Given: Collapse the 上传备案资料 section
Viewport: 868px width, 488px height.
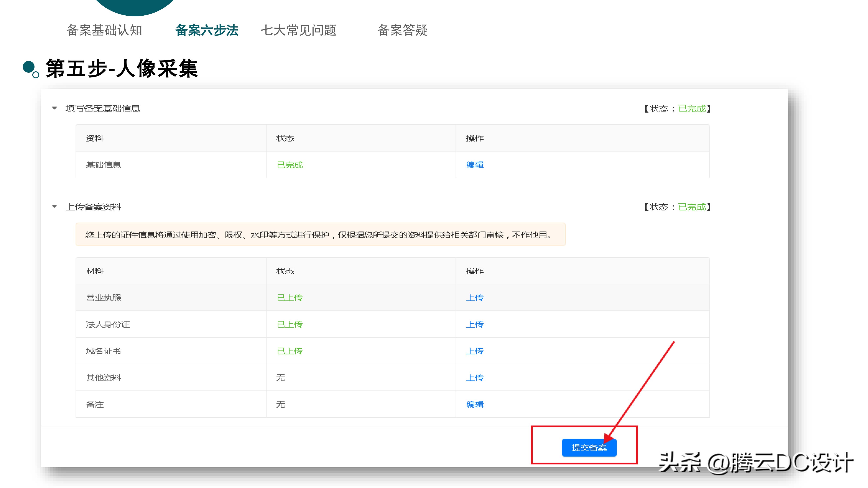Looking at the screenshot, I should (x=55, y=207).
